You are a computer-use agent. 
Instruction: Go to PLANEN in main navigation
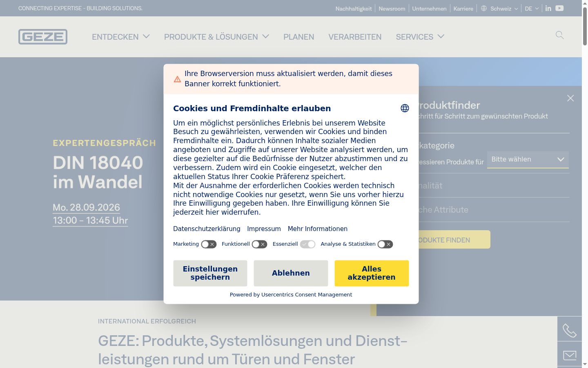299,37
